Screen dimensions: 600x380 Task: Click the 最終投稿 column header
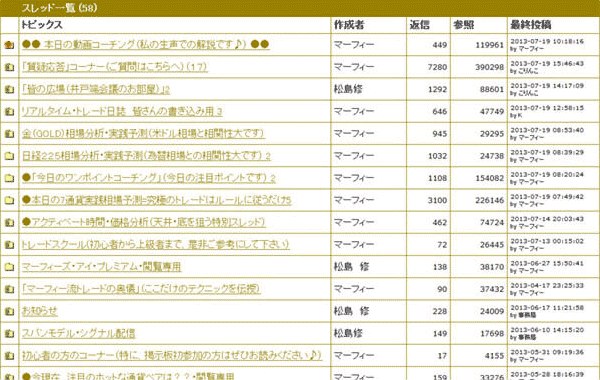(x=530, y=25)
